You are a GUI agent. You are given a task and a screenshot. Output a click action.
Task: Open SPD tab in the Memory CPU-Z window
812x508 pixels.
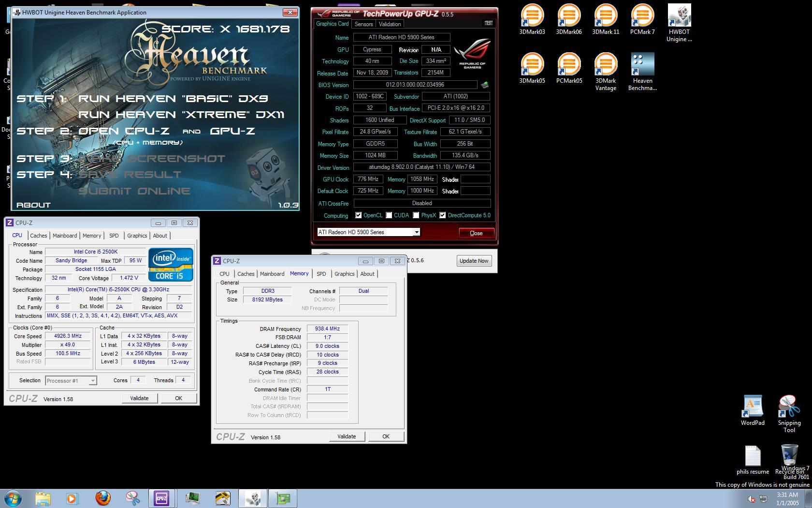321,274
